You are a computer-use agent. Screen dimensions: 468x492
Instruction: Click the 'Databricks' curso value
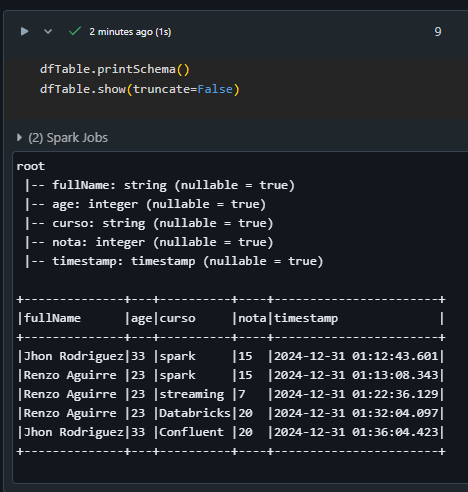pos(195,413)
